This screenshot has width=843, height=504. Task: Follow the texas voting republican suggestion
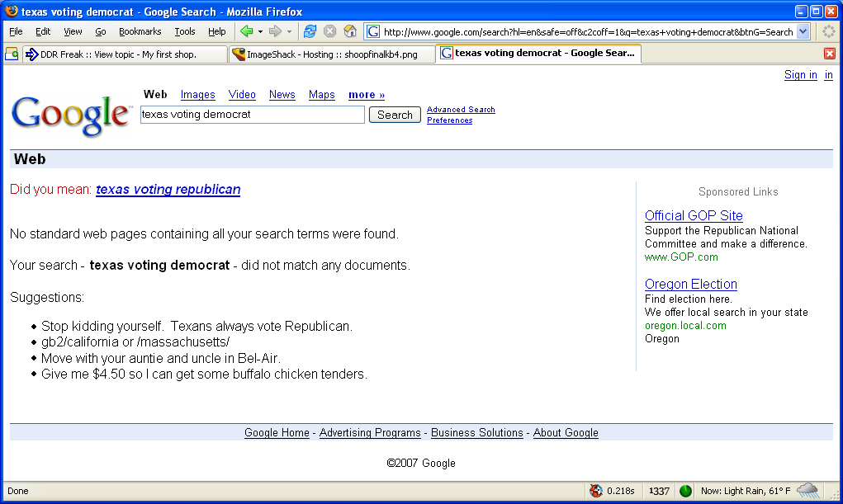[x=168, y=189]
